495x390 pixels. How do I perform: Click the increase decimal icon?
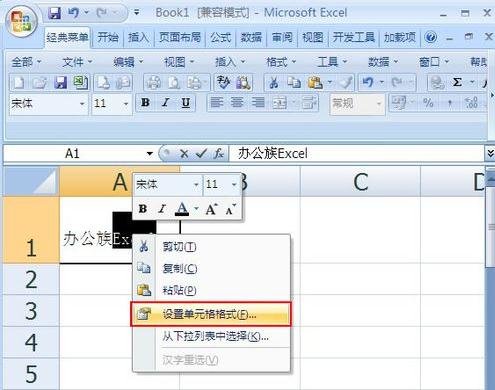coord(472,103)
